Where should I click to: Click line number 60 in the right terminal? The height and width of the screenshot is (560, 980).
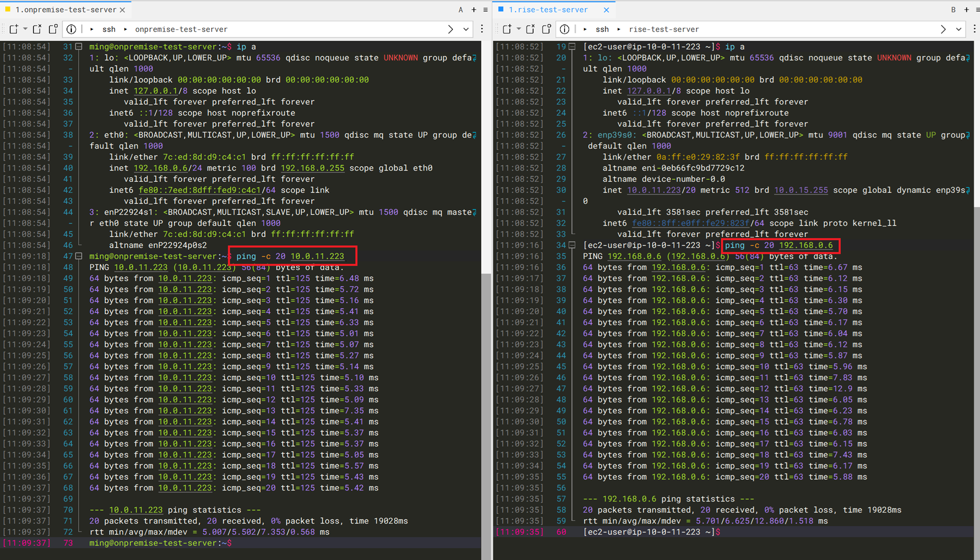[x=561, y=532]
